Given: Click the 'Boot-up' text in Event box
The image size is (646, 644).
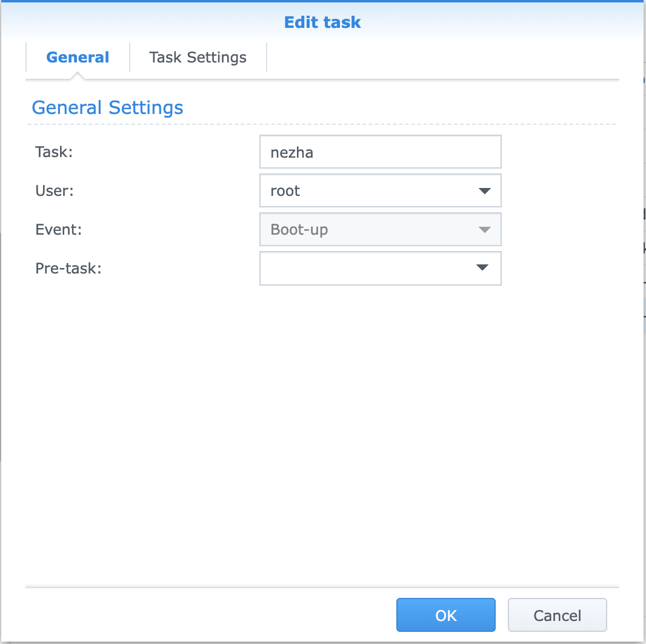Looking at the screenshot, I should tap(299, 230).
